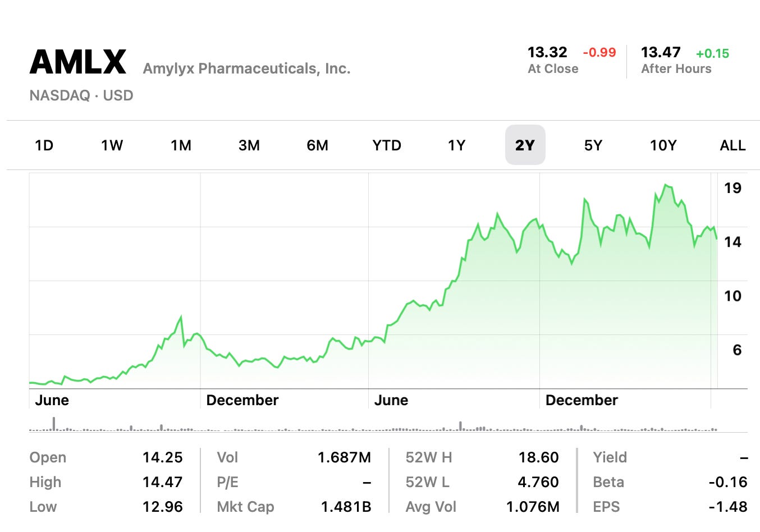Click the NASDAQ · USD exchange label

[x=81, y=95]
